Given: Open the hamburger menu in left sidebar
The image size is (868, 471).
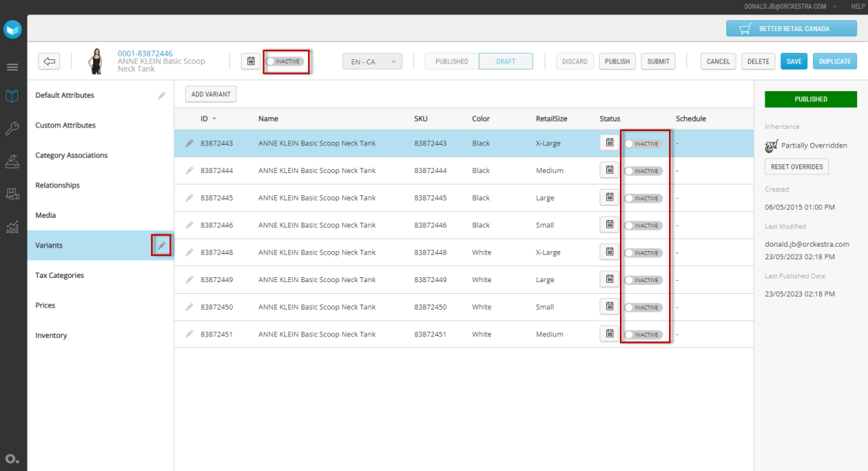Looking at the screenshot, I should (x=12, y=67).
